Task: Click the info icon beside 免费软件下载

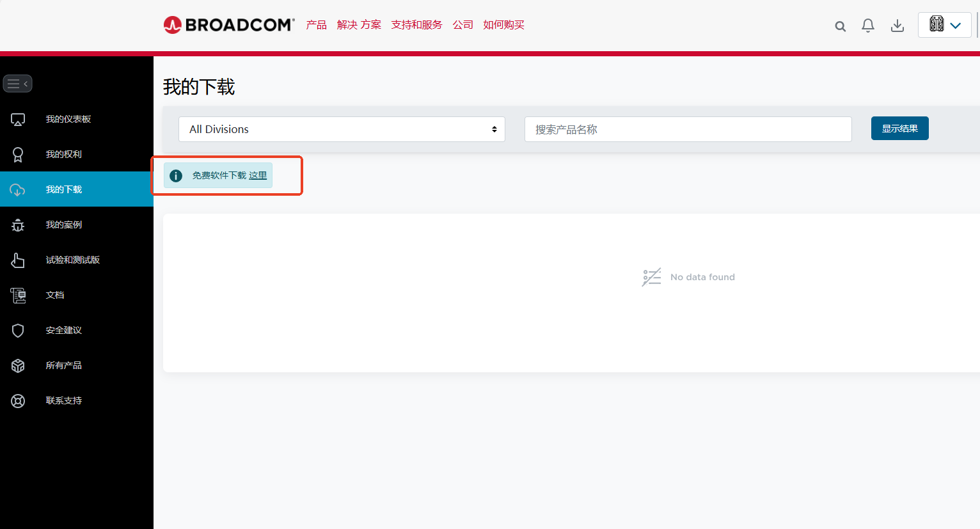Action: click(176, 176)
